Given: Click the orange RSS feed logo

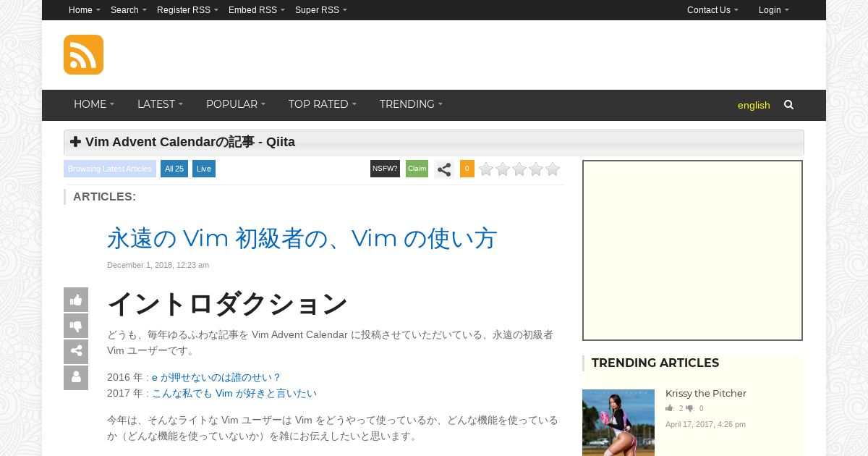Looking at the screenshot, I should [83, 54].
